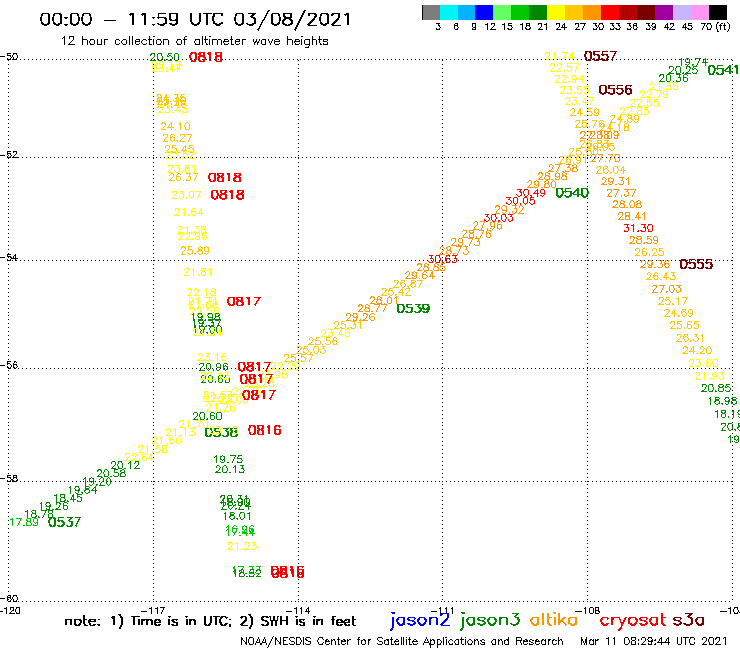The width and height of the screenshot is (740, 650).
Task: Select the wave height '28.59'
Action: click(x=643, y=240)
